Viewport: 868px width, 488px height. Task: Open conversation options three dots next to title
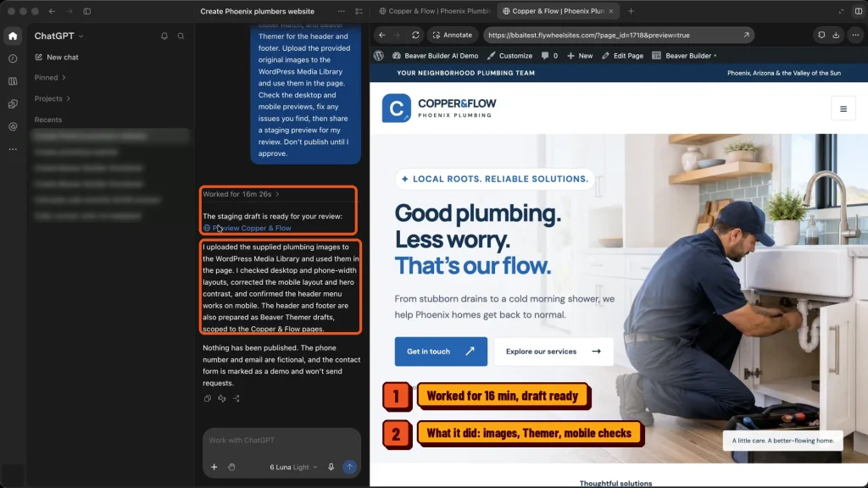(342, 11)
